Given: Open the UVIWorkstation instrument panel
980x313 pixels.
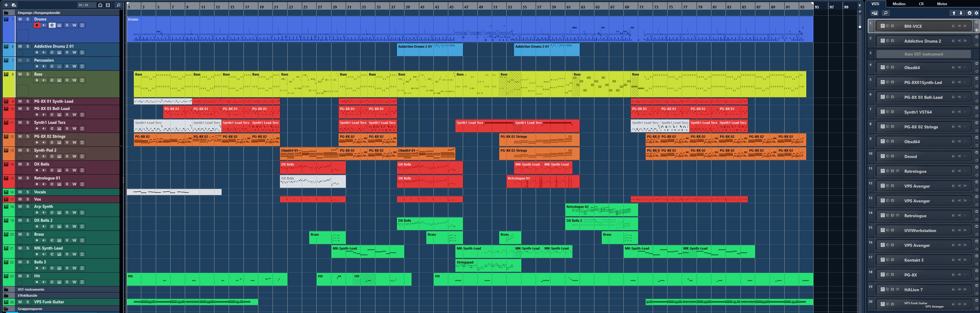Looking at the screenshot, I should click(924, 230).
